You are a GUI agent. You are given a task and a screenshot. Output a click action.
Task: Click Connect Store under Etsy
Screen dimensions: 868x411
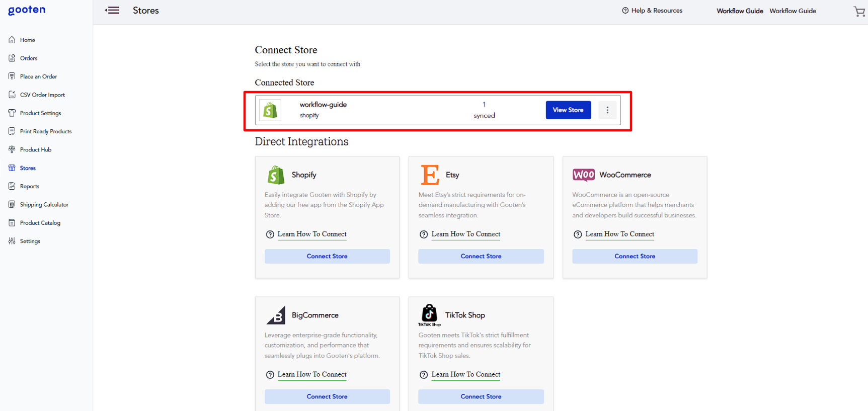(x=481, y=257)
